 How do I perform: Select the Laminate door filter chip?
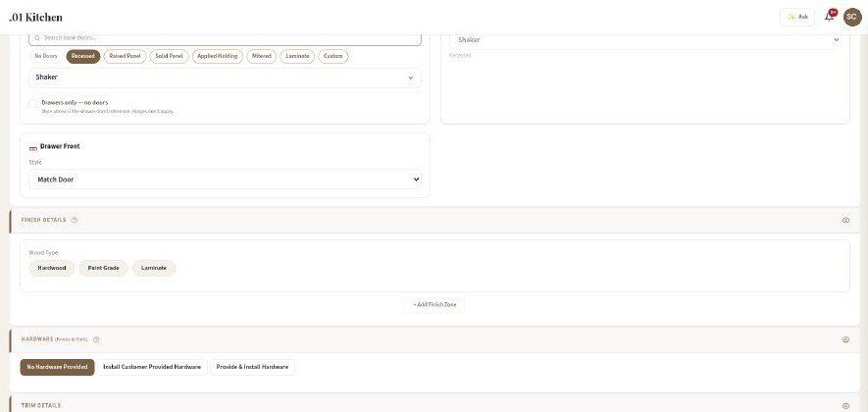[297, 57]
